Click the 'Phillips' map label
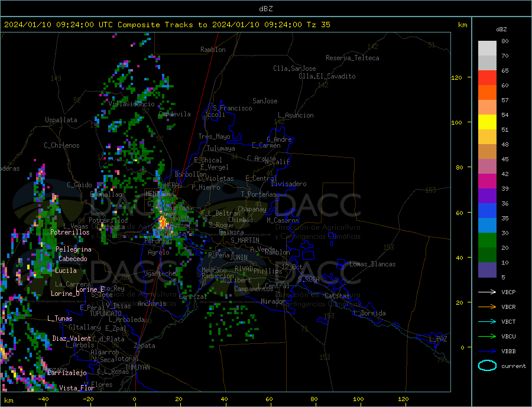The image size is (532, 407). click(268, 271)
